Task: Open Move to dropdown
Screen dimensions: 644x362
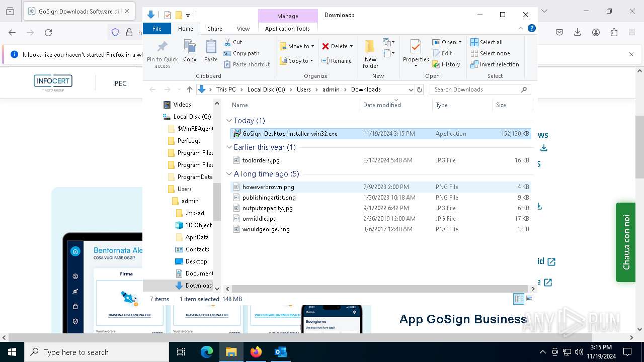Action: click(x=297, y=46)
